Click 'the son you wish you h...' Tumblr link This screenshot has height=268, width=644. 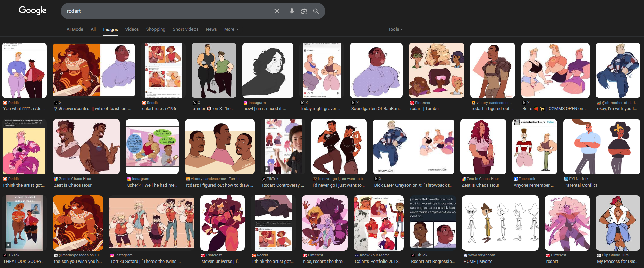click(78, 261)
